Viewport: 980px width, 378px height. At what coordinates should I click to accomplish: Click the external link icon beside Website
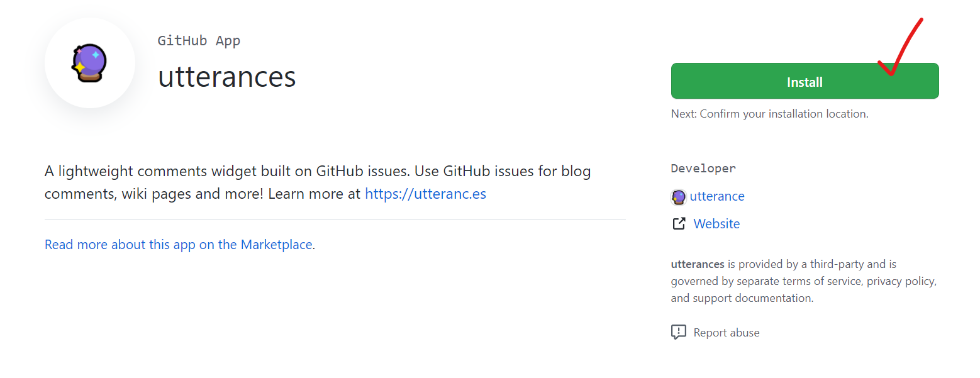point(679,223)
